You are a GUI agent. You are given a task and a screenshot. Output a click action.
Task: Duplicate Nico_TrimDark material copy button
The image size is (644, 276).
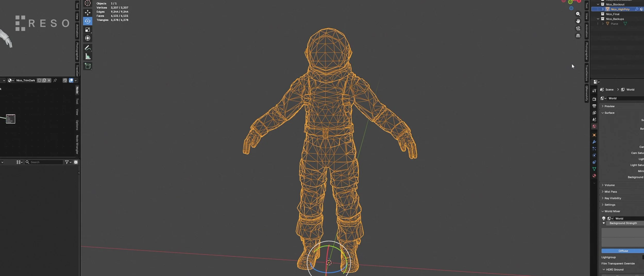click(x=44, y=80)
